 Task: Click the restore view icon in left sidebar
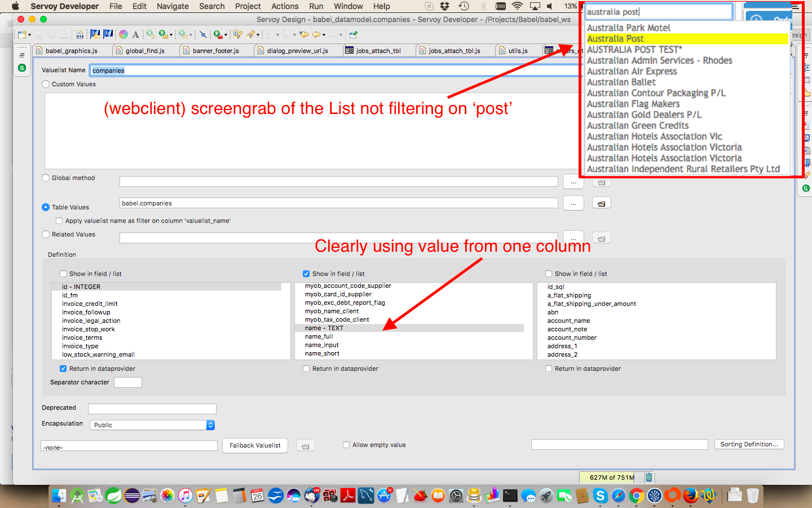(22, 55)
